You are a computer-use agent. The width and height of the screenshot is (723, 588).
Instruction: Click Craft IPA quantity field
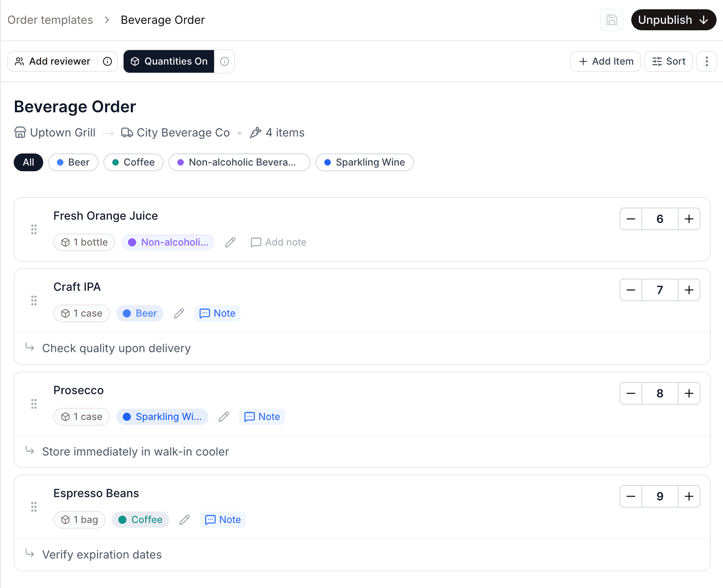tap(660, 290)
